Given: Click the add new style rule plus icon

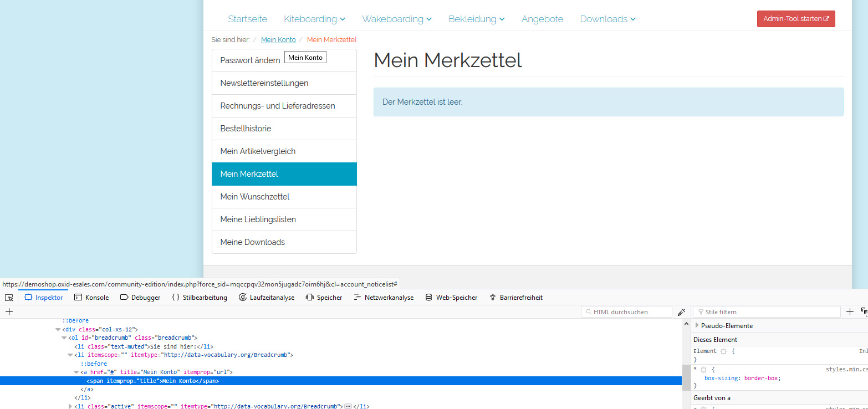Looking at the screenshot, I should (x=850, y=312).
